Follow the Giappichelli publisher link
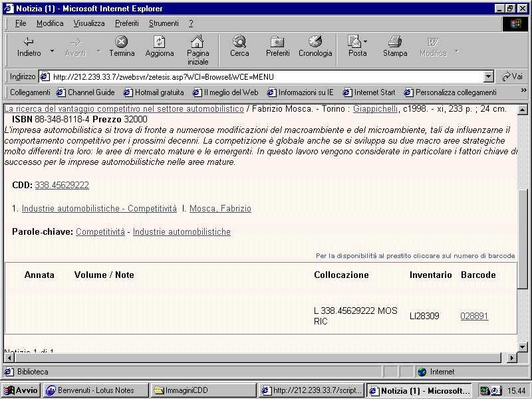Screen dimensions: 532x399 pyautogui.click(x=376, y=108)
